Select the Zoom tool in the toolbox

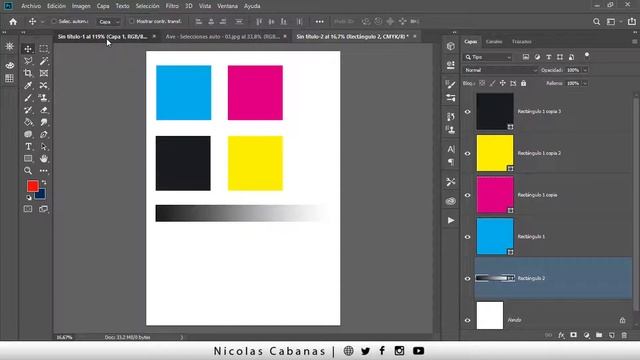28,171
